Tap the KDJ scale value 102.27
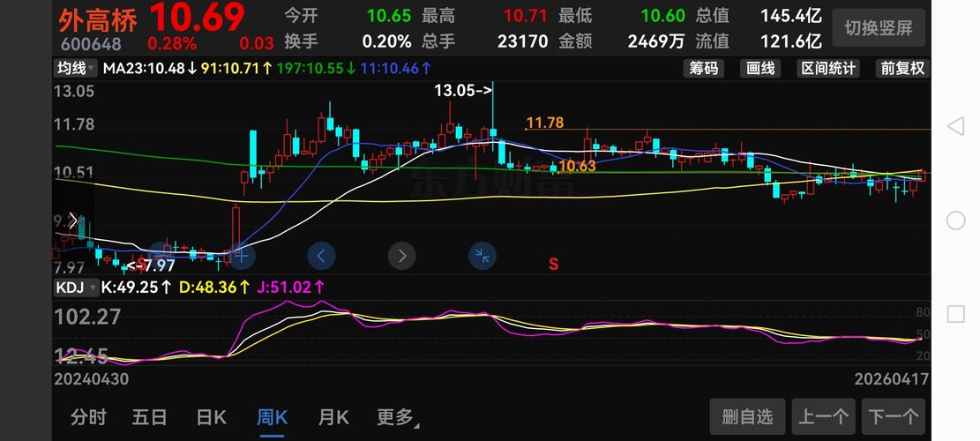Viewport: 980px width, 441px height. point(87,318)
